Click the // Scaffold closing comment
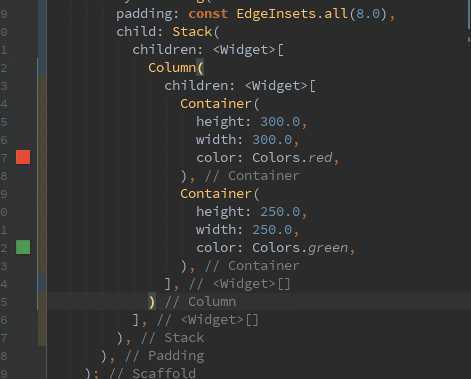The height and width of the screenshot is (379, 471). [x=153, y=373]
